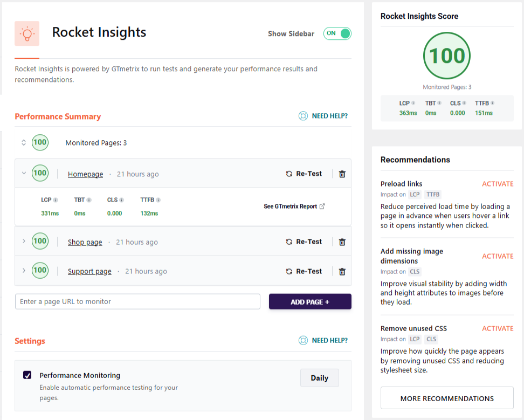524x420 pixels.
Task: Click the MORE RECOMMENDATIONS button
Action: tap(447, 398)
